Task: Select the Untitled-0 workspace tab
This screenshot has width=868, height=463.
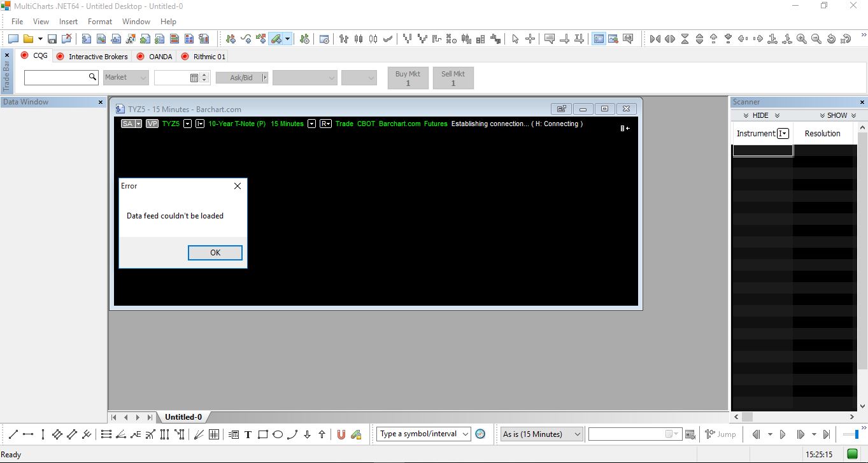Action: point(183,417)
